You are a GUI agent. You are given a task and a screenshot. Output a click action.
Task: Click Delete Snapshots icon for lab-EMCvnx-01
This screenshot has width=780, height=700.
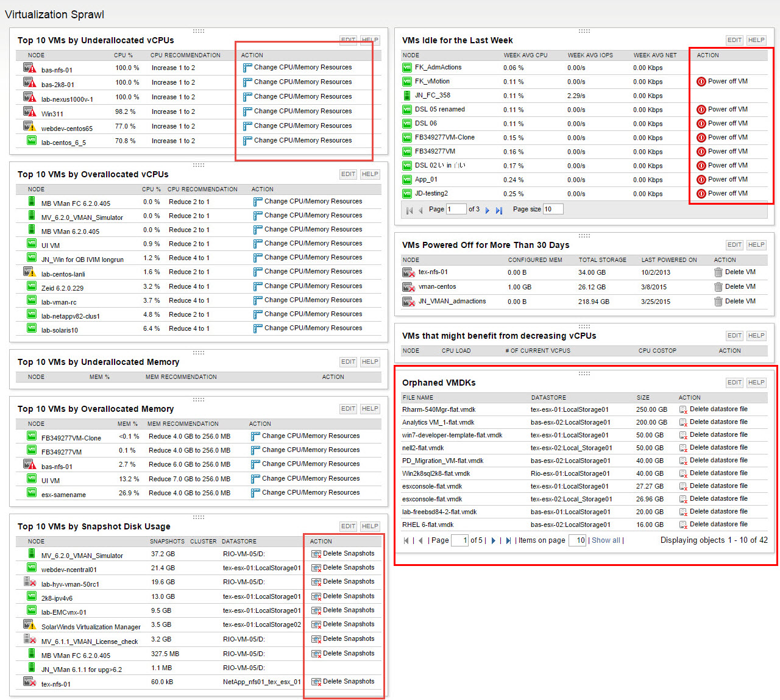316,610
